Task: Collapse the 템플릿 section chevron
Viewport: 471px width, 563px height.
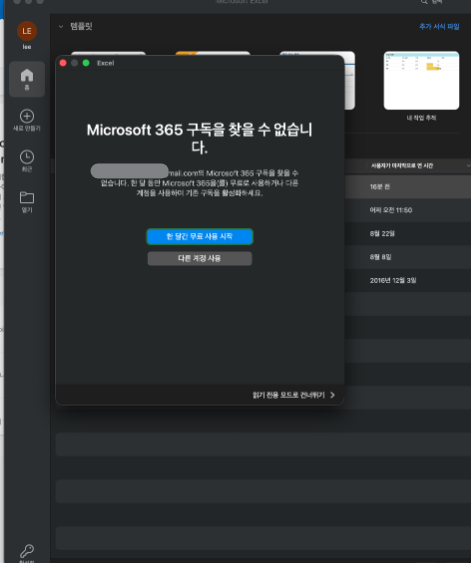Action: pyautogui.click(x=61, y=26)
